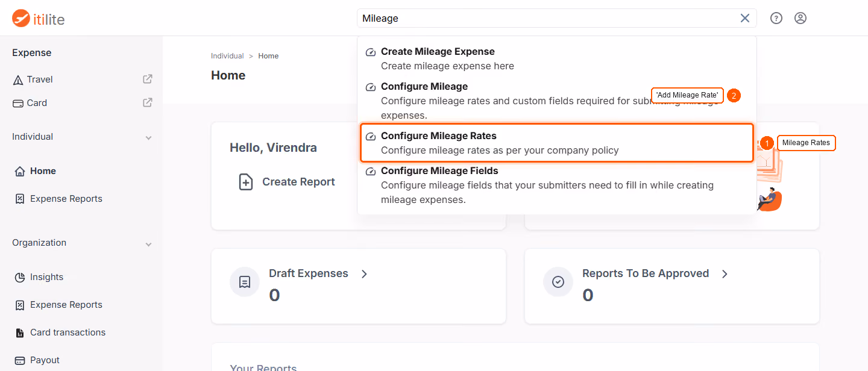Open Travel in sidebar

(x=40, y=79)
